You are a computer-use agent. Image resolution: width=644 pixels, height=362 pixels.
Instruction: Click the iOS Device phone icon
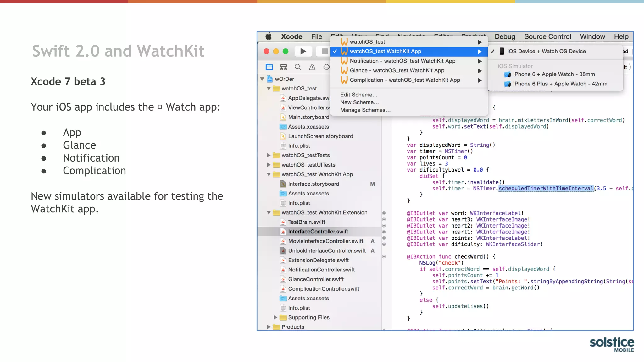[502, 51]
